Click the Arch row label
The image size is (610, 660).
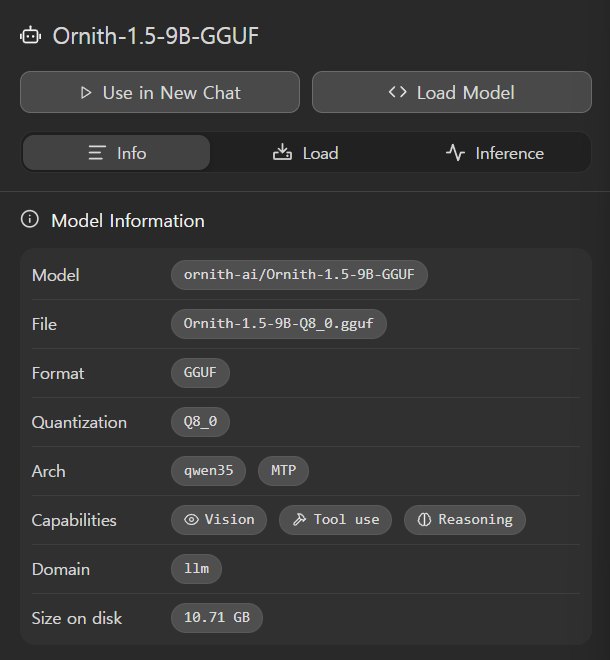pos(49,471)
